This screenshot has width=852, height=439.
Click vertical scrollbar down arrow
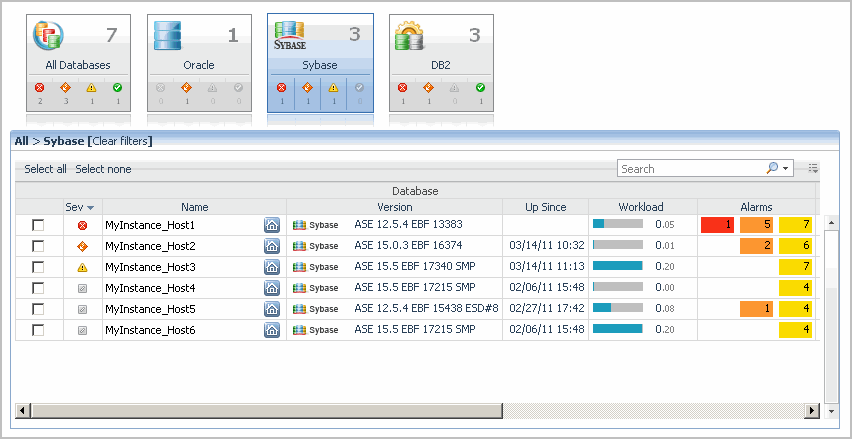[x=831, y=411]
